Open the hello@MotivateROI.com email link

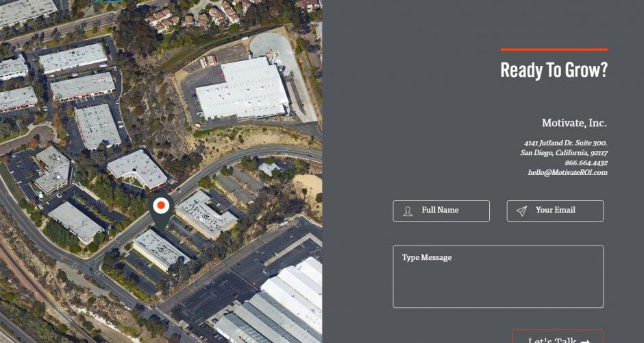[x=567, y=173]
